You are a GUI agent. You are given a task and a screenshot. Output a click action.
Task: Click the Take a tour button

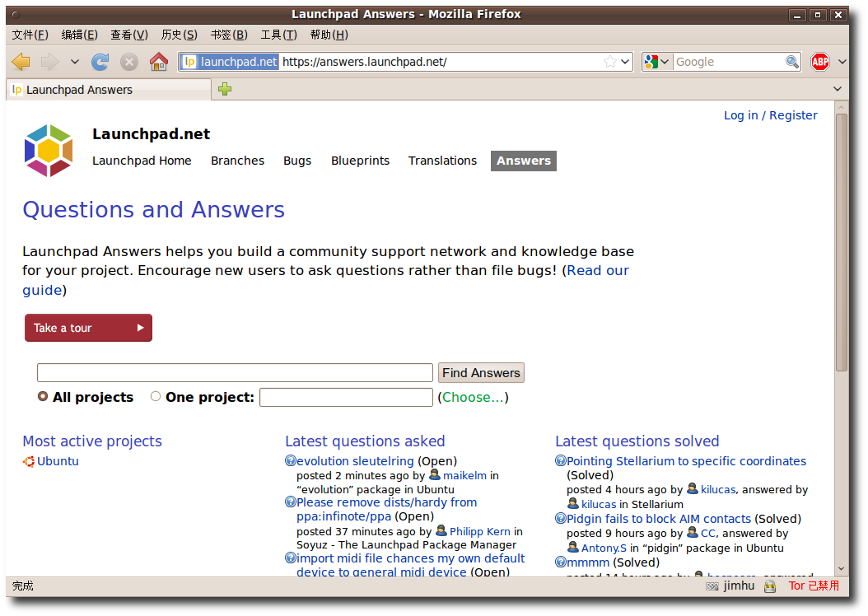(x=89, y=328)
